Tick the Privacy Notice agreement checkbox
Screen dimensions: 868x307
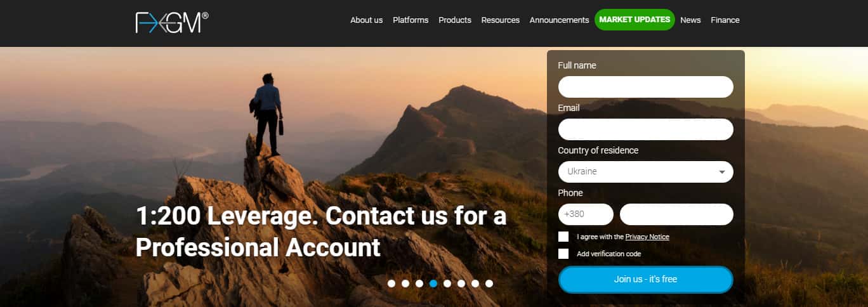(563, 237)
